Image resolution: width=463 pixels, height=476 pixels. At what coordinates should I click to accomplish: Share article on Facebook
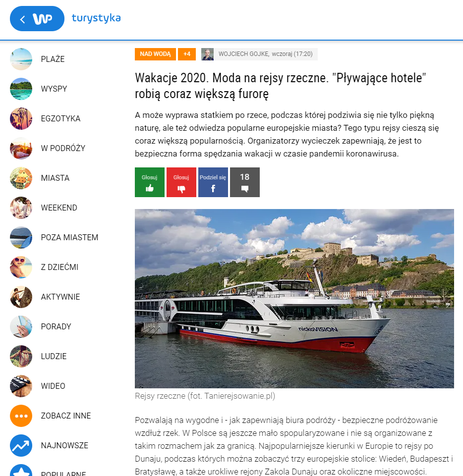click(213, 182)
